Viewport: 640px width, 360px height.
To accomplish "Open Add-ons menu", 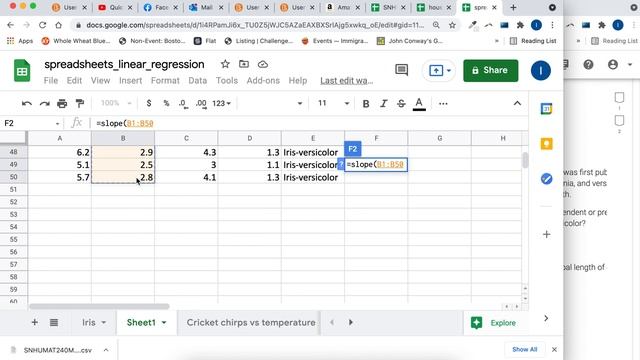I will (263, 80).
